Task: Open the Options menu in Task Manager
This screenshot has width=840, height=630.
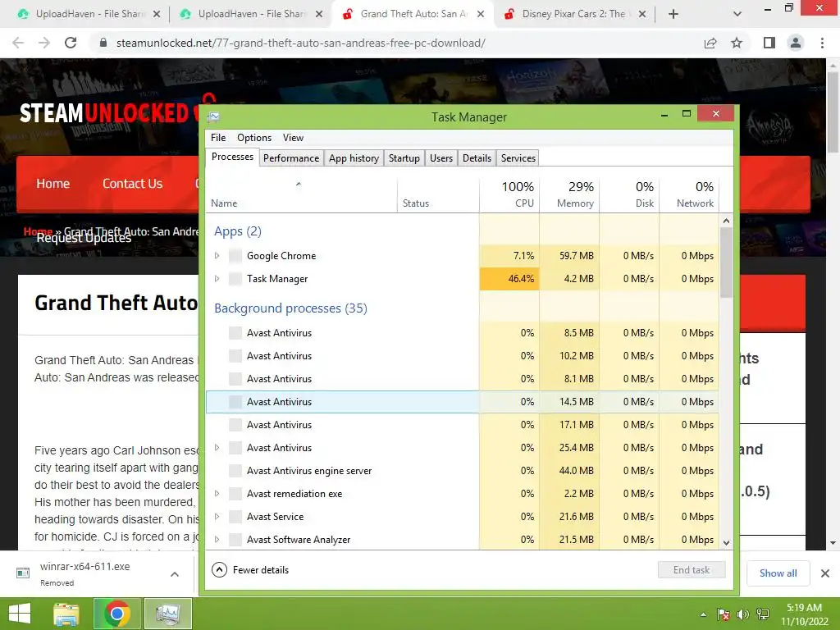Action: point(254,138)
